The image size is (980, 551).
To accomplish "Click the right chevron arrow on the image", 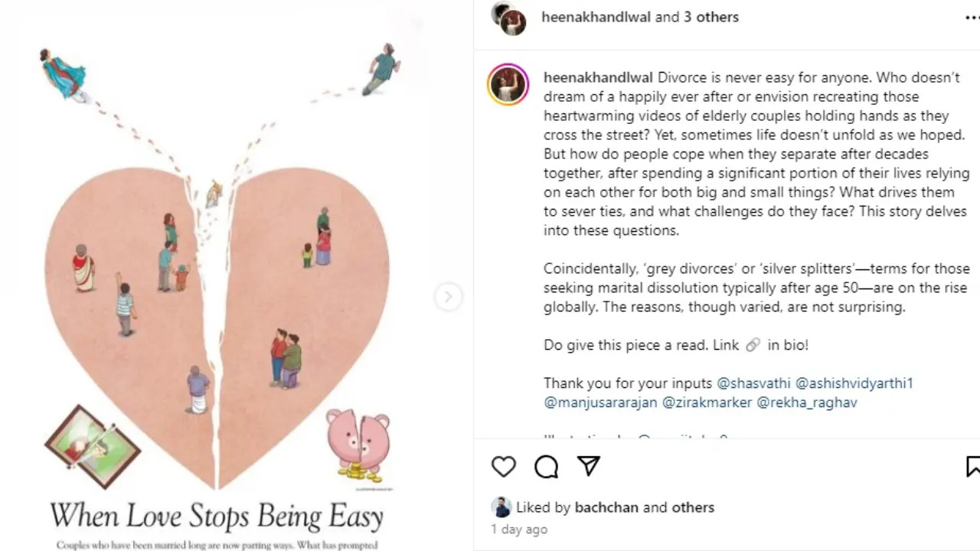I will tap(448, 296).
